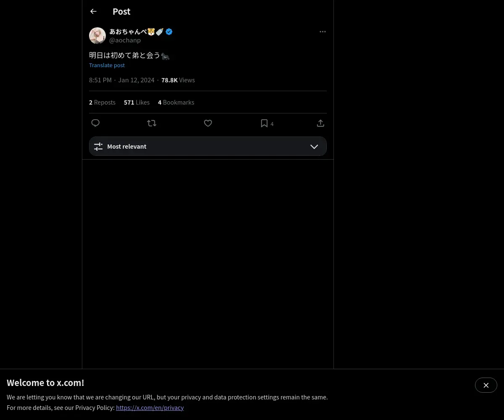Click the reply speech bubble icon
The height and width of the screenshot is (420, 504).
95,123
